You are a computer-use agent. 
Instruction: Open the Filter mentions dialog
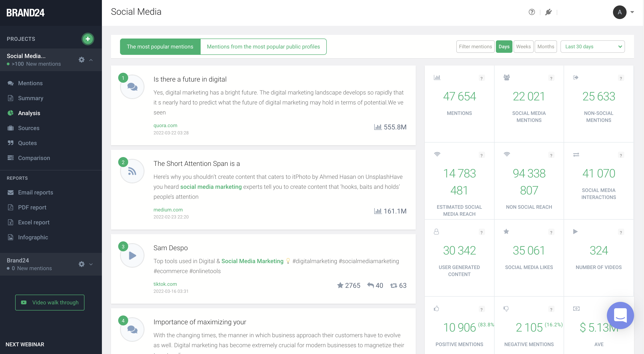click(475, 46)
